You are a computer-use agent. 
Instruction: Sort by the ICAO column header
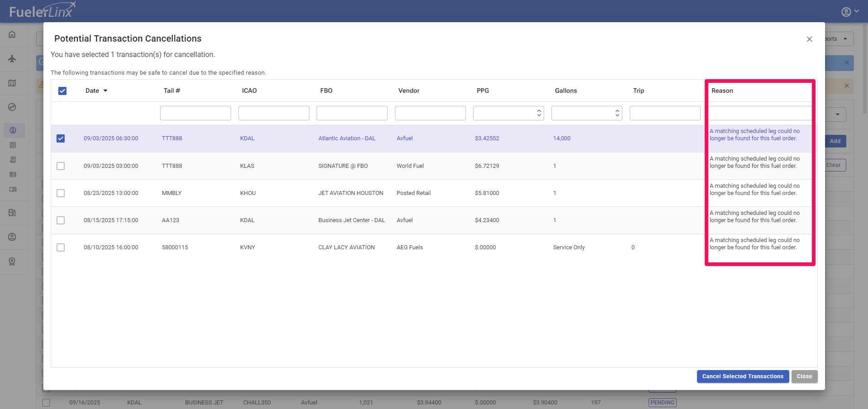(249, 91)
